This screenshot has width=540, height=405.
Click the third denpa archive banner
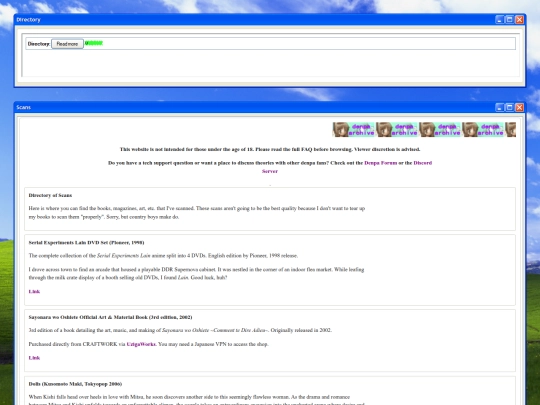pyautogui.click(x=439, y=129)
